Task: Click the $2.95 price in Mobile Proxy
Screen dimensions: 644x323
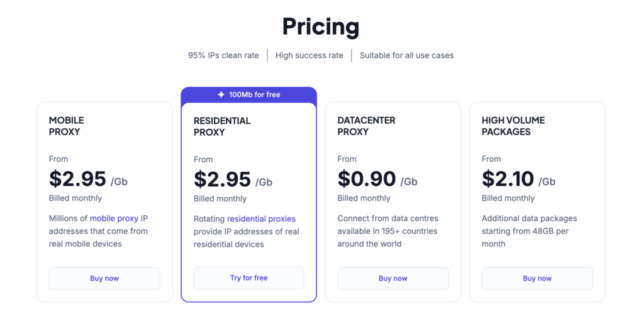Action: (77, 179)
